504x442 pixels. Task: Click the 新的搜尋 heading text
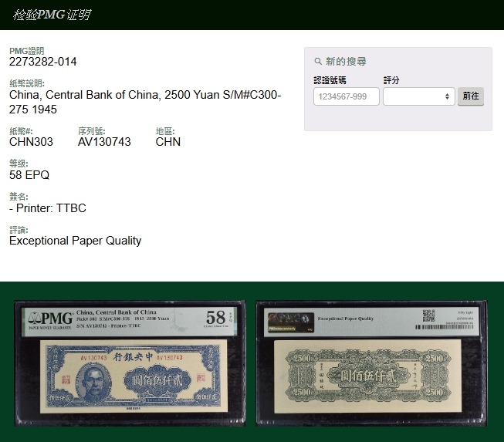346,62
